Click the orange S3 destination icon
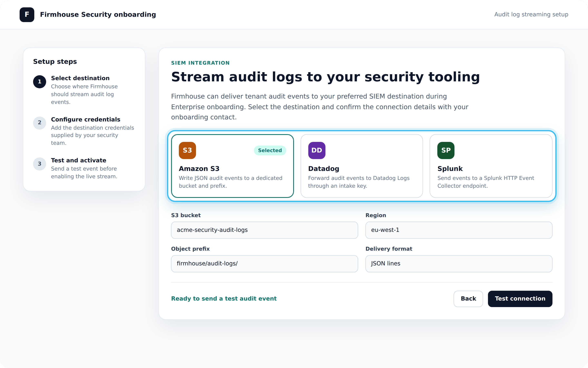 click(187, 150)
